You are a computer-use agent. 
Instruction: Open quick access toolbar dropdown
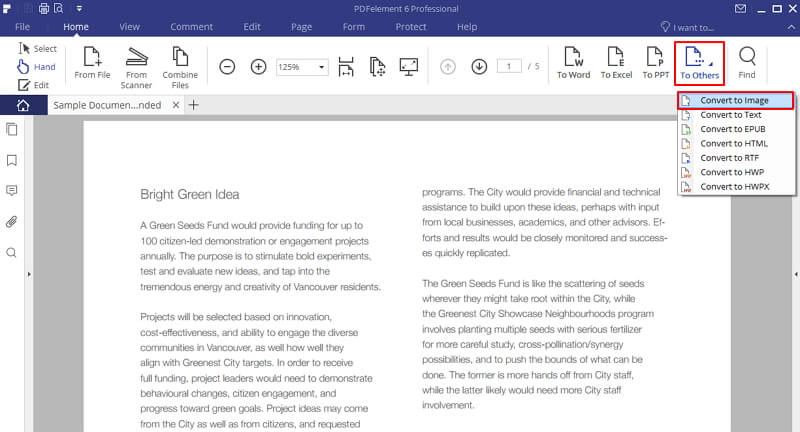[79, 9]
